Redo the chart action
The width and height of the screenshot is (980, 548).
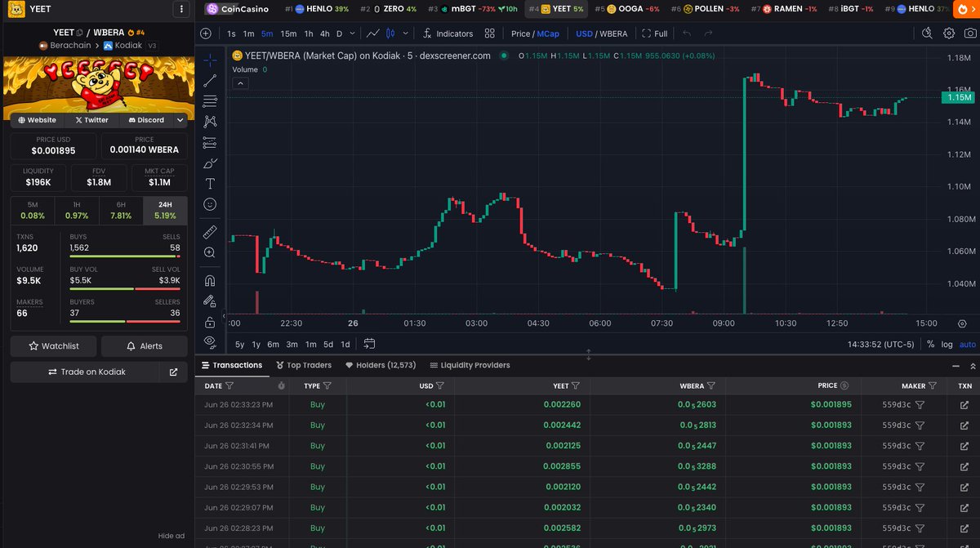click(x=708, y=33)
